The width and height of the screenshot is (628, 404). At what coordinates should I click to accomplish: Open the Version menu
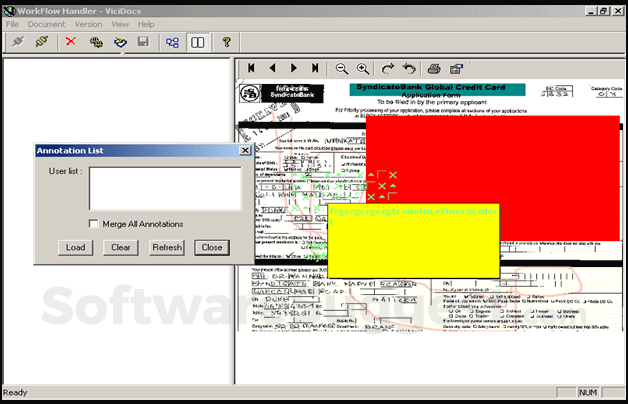tap(88, 24)
